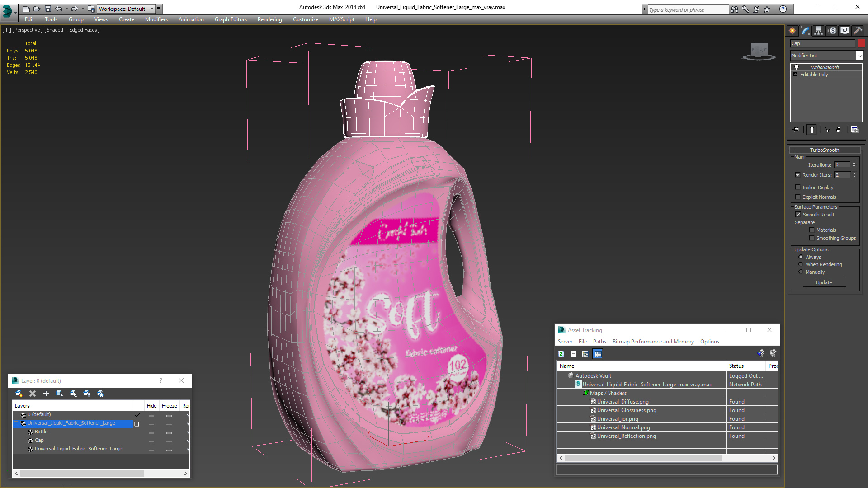The width and height of the screenshot is (868, 488).
Task: Create new layer icon in Layer dialog
Action: coord(19,394)
